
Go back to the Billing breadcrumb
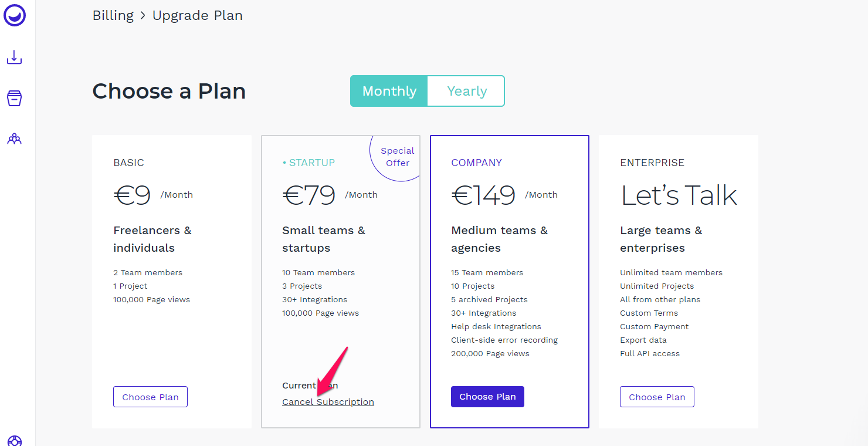point(113,15)
